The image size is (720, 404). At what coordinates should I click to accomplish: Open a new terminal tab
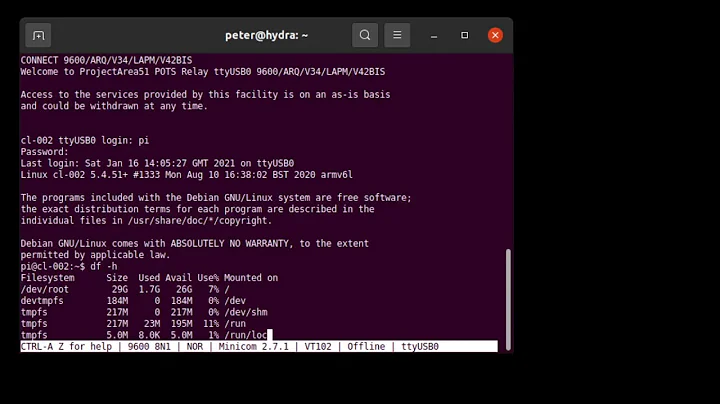click(38, 35)
